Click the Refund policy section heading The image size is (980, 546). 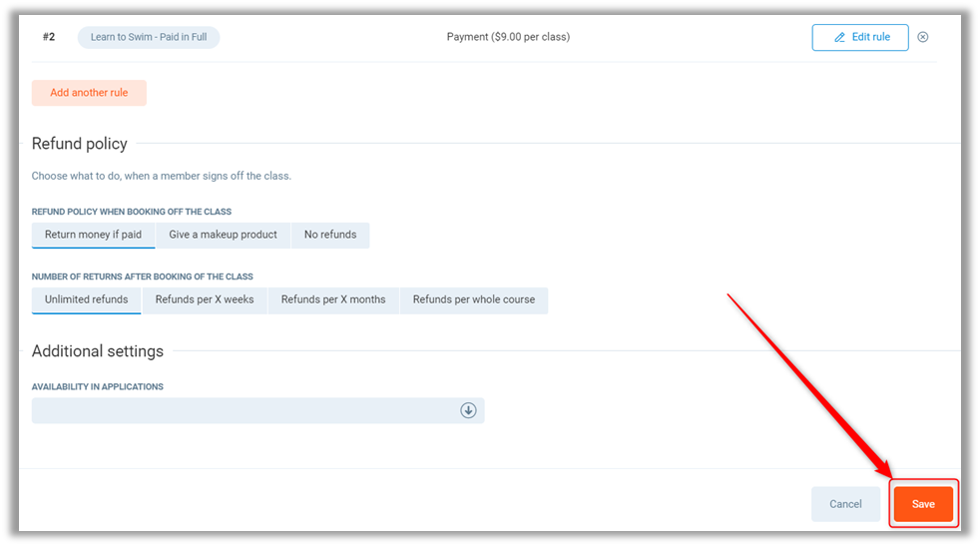click(x=80, y=144)
